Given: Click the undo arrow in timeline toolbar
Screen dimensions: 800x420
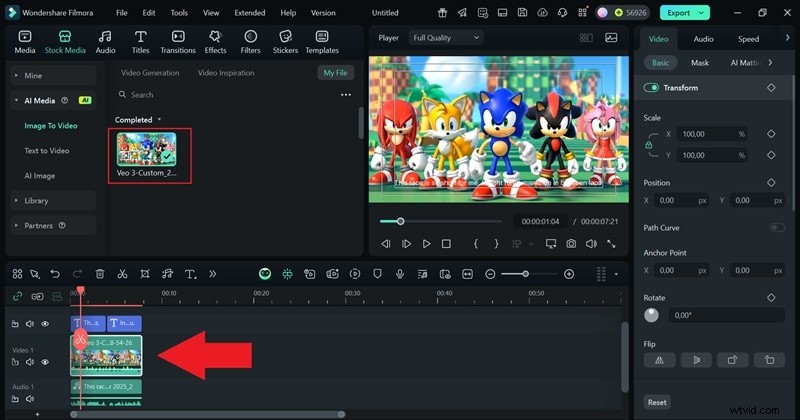Looking at the screenshot, I should [x=55, y=274].
